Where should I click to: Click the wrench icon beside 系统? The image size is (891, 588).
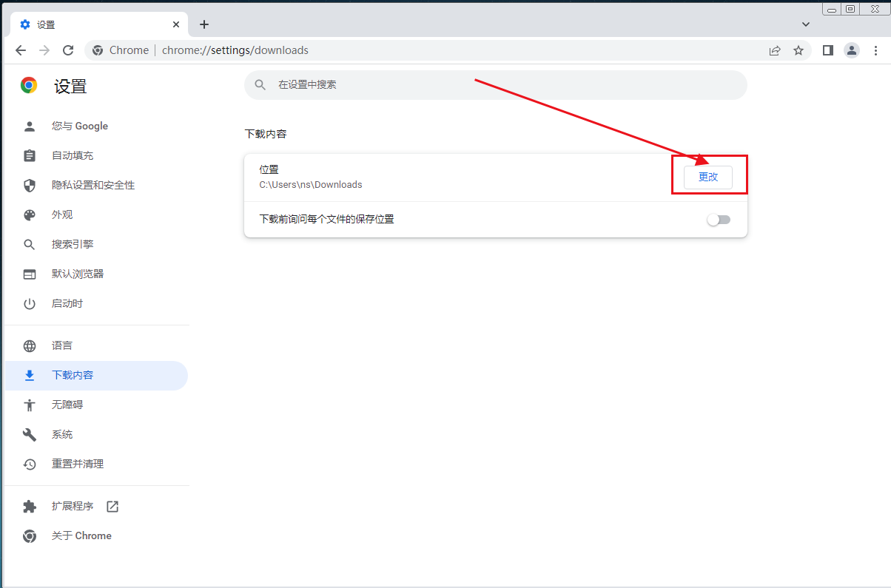tap(30, 434)
